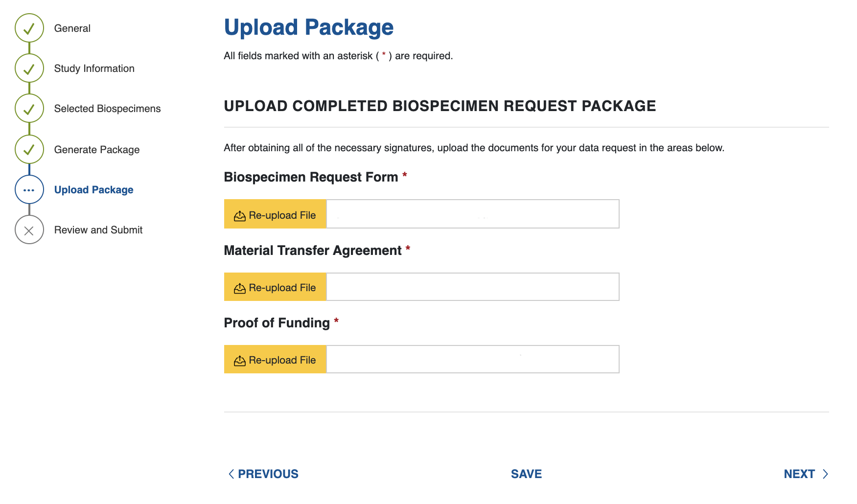The width and height of the screenshot is (857, 504).
Task: Click the Upload Package ellipsis step icon
Action: [x=29, y=190]
